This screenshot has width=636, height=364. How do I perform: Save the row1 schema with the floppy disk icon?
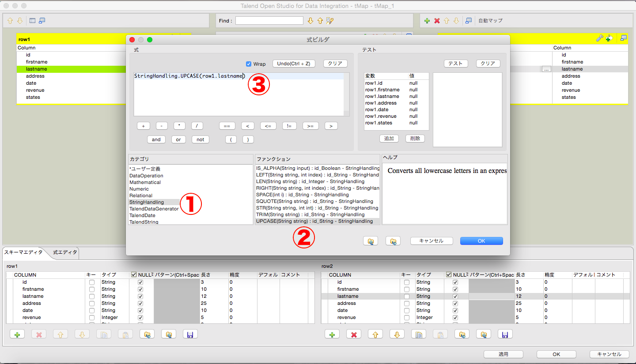tap(190, 334)
